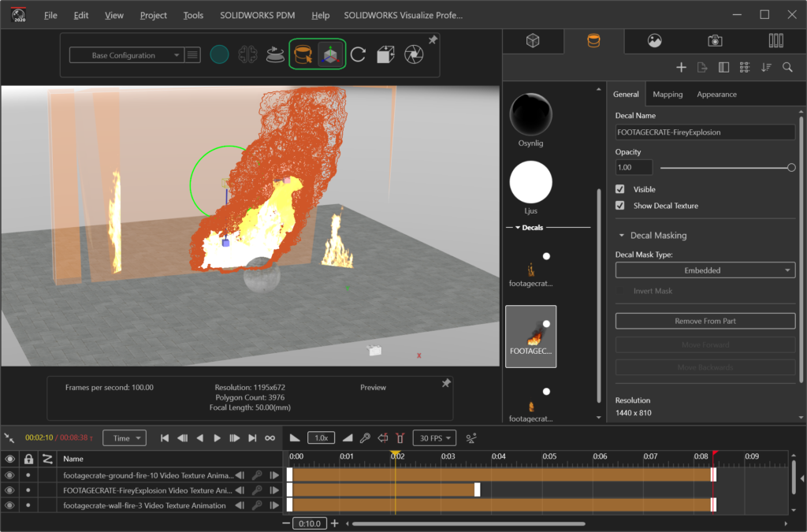The height and width of the screenshot is (532, 807).
Task: Open the 30 FPS dropdown
Action: coord(435,438)
